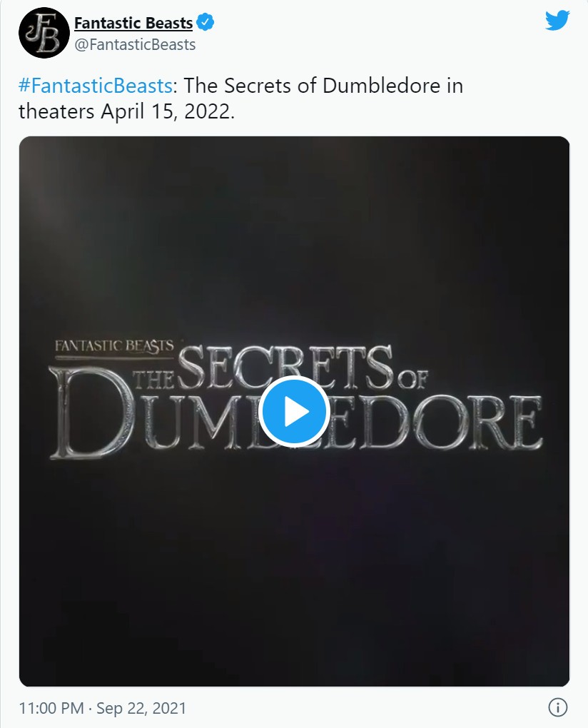Click the large letter D of DUMBLEDORE
588x728 pixels.
pyautogui.click(x=91, y=413)
